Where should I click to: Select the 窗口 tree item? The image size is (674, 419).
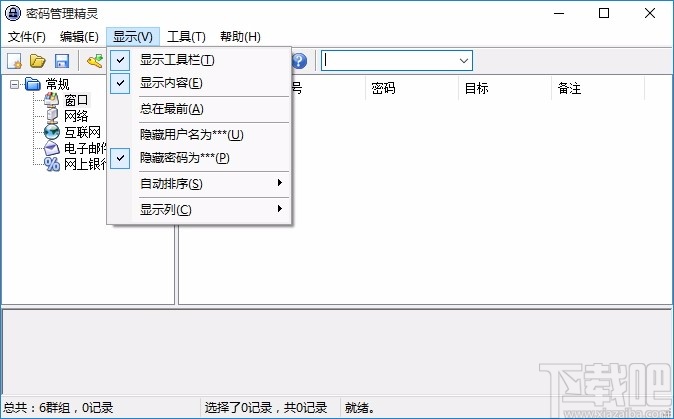pos(77,100)
